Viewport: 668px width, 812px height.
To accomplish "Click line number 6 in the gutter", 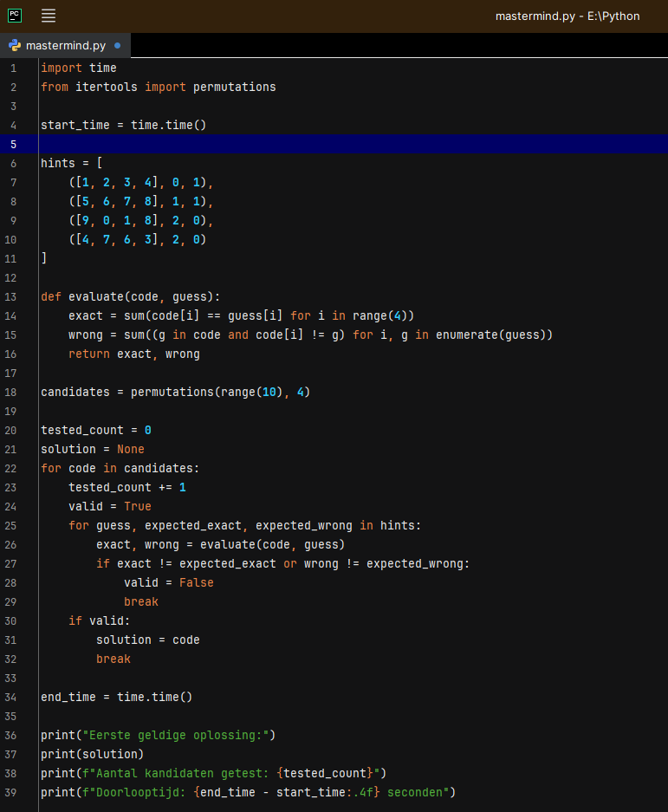I will pyautogui.click(x=13, y=163).
